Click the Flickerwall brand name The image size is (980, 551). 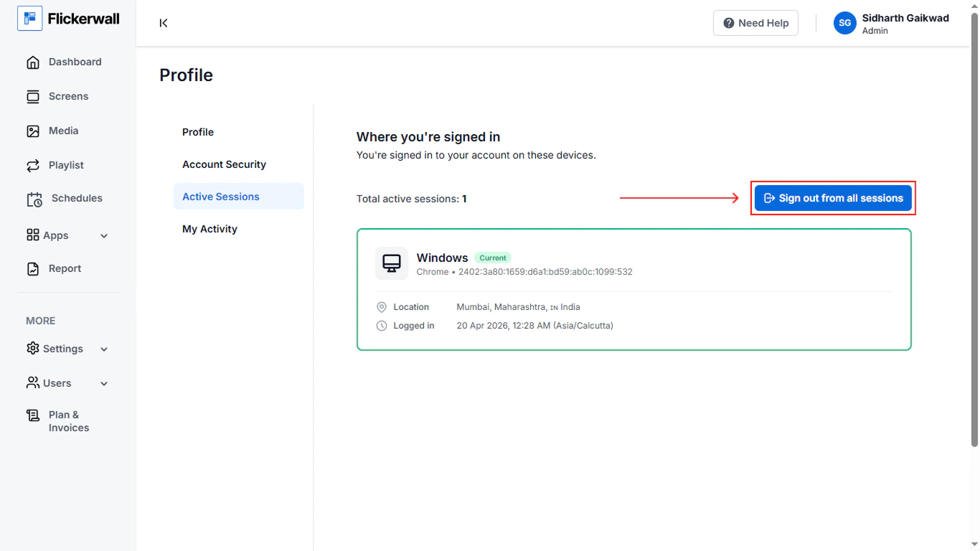pyautogui.click(x=84, y=19)
